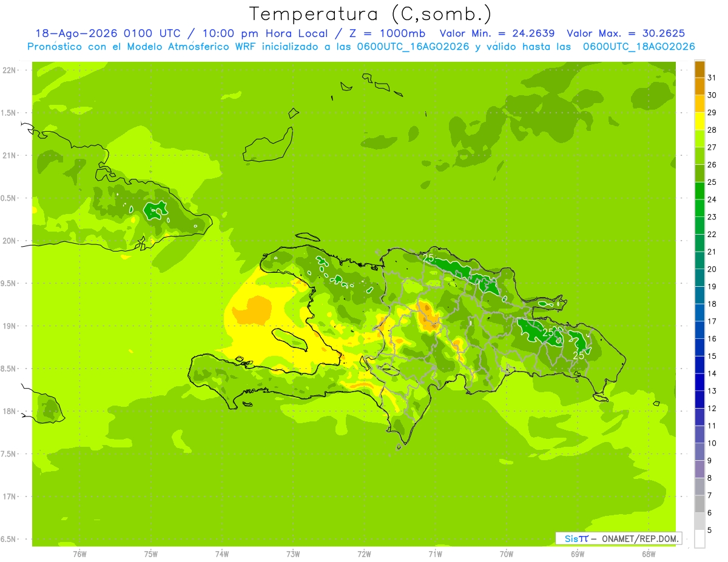Click the "0.5N" latitude tick label

[x=8, y=199]
